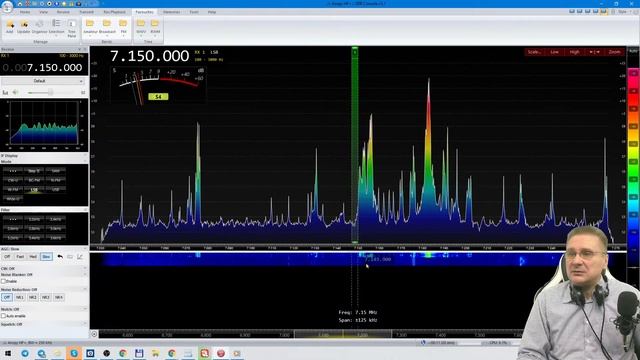Set AGC to Fast

click(20, 257)
